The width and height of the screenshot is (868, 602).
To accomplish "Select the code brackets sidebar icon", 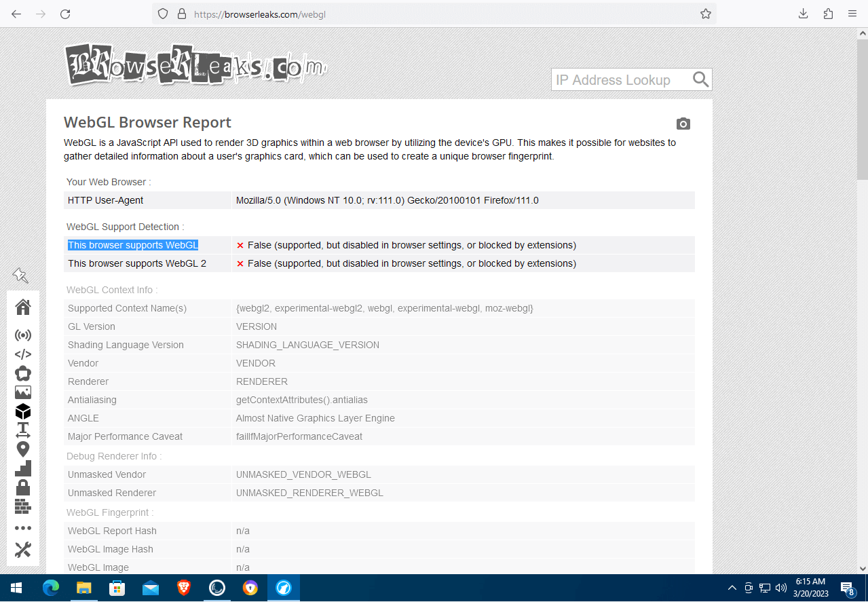I will 23,354.
